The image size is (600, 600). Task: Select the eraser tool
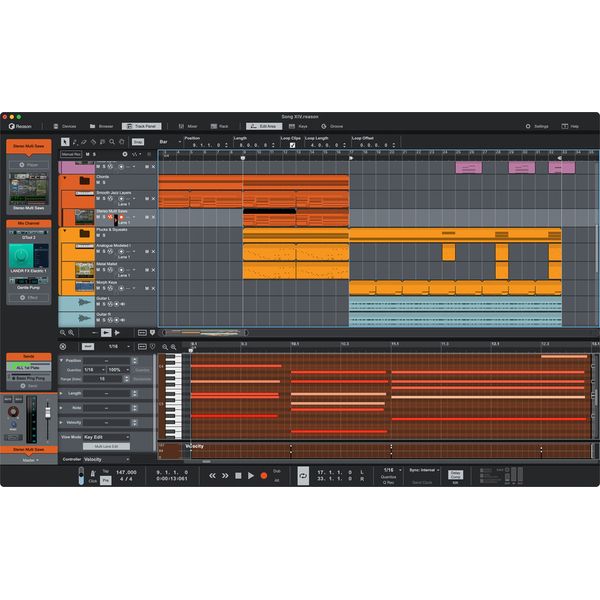click(x=84, y=142)
